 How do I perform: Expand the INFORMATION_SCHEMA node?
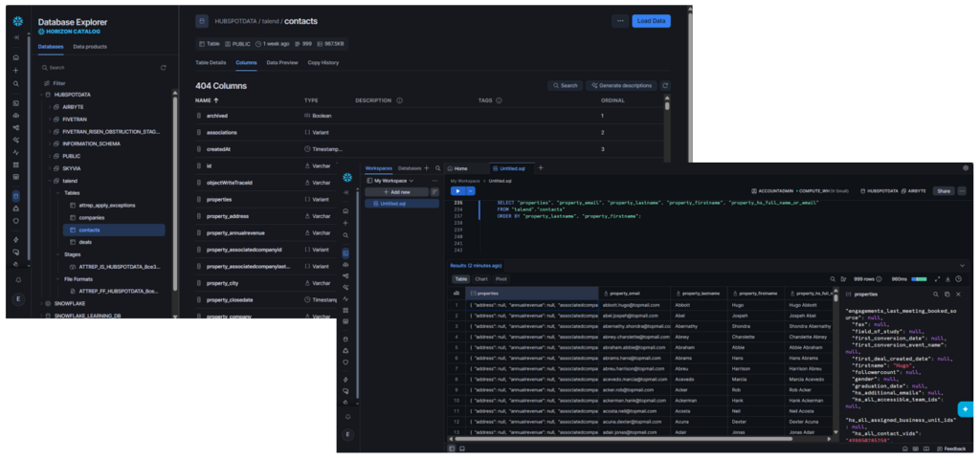50,143
